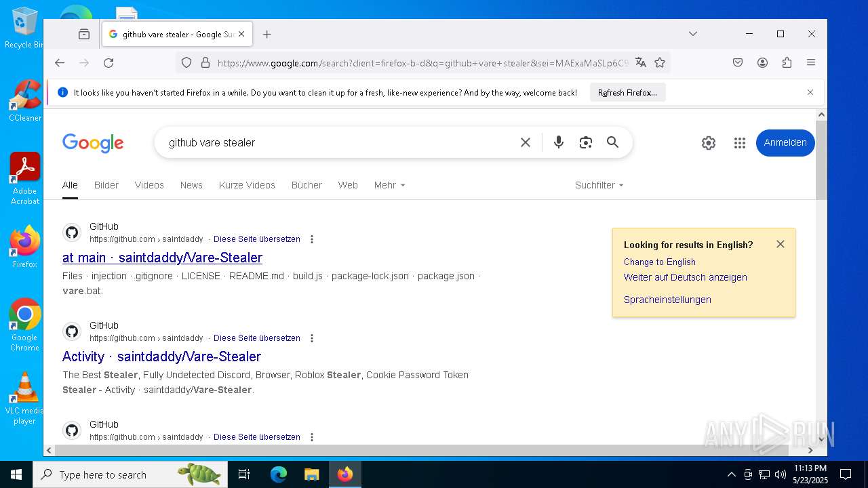Click Weiter auf Deutsch anzeigen
Viewport: 868px width, 488px height.
point(686,277)
